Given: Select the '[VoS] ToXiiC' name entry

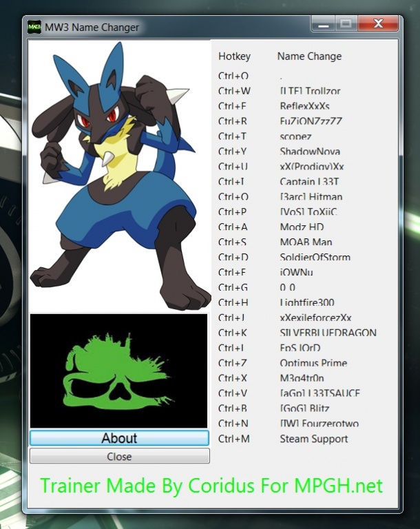Looking at the screenshot, I should point(308,212).
